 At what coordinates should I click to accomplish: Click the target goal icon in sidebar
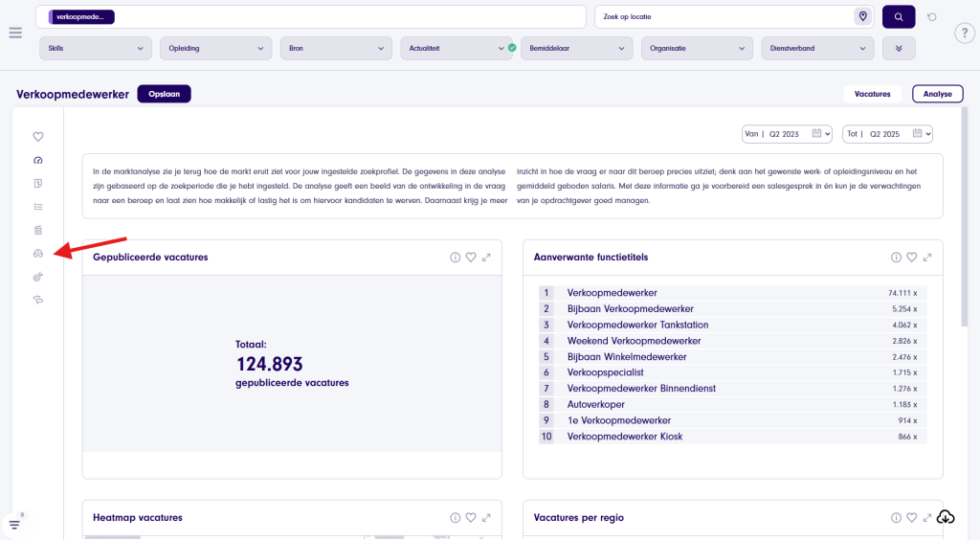(38, 277)
